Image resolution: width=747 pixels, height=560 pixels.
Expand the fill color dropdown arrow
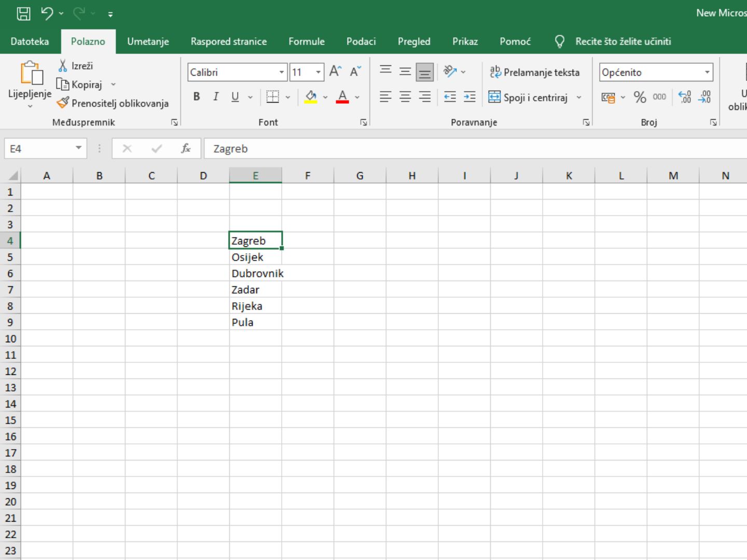coord(325,97)
